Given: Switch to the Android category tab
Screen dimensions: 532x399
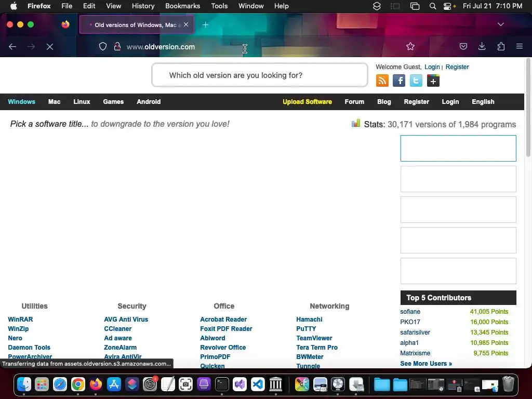Looking at the screenshot, I should (x=149, y=102).
